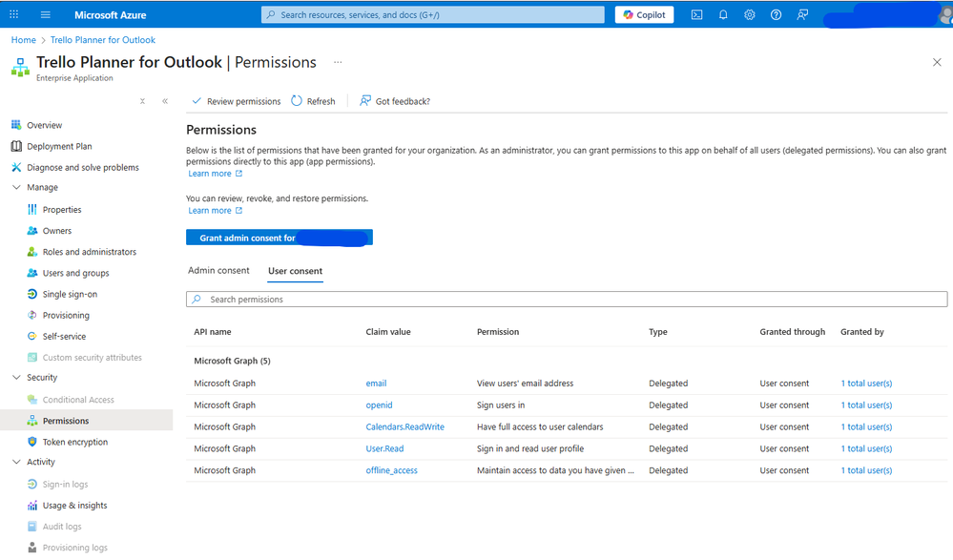Collapse the Security section

(x=16, y=378)
